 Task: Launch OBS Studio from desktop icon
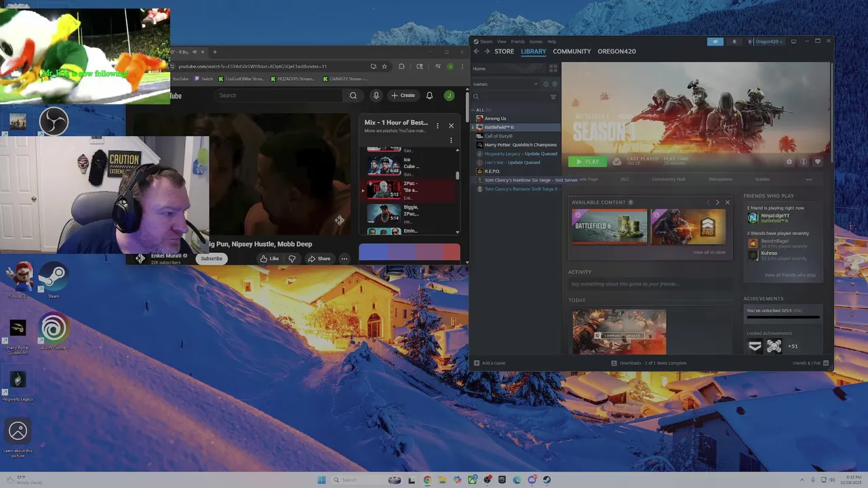[54, 122]
